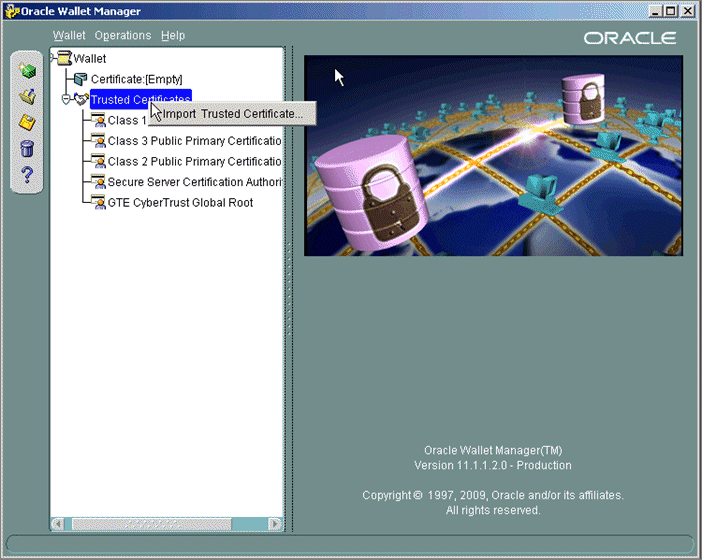Close the Oracle Wallet Manager window
This screenshot has width=702, height=560.
(x=688, y=11)
